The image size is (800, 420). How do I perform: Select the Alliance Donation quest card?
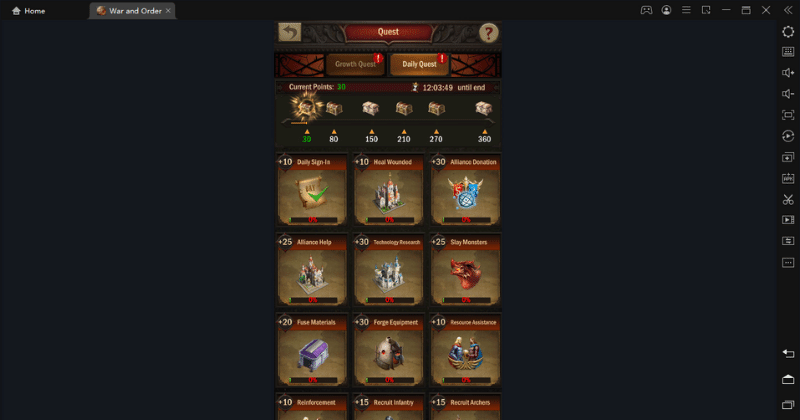pos(465,190)
